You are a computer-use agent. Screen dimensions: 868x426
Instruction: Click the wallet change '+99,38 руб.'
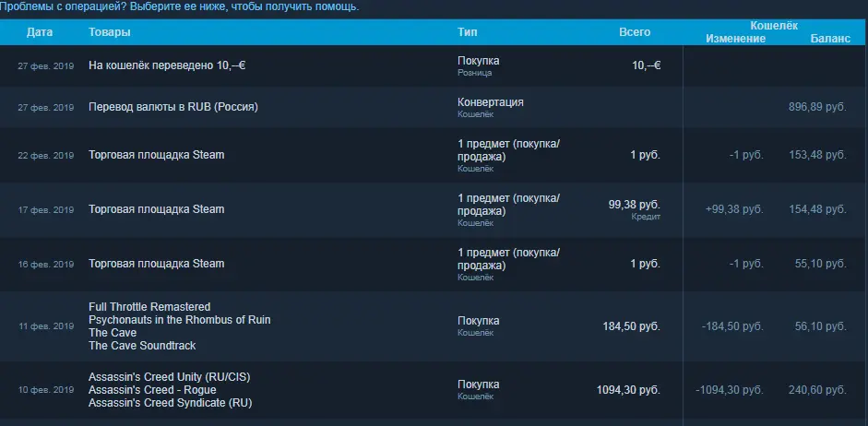[734, 209]
